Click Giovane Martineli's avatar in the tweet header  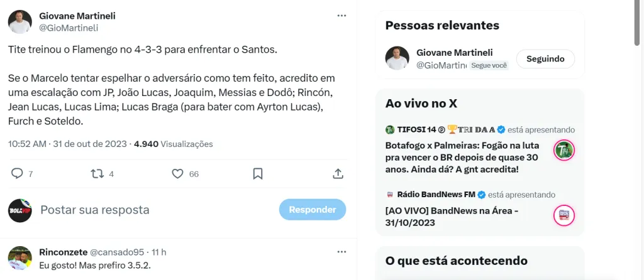[19, 22]
